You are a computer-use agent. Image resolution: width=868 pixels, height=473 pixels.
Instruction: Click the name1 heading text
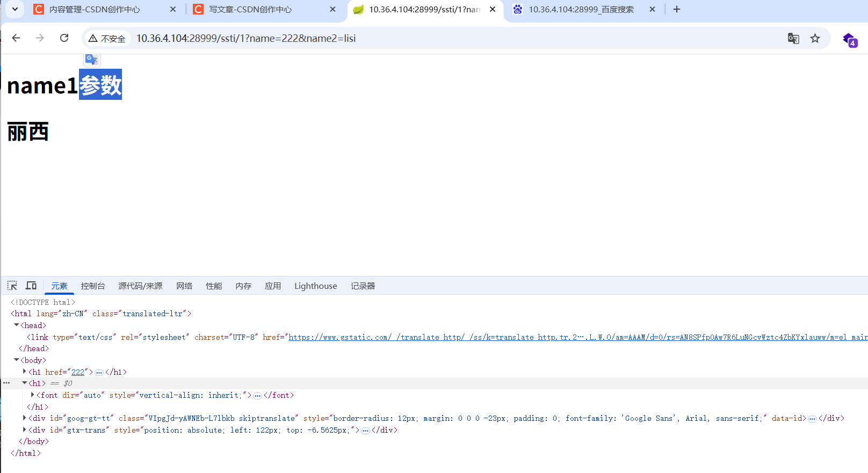[x=42, y=86]
